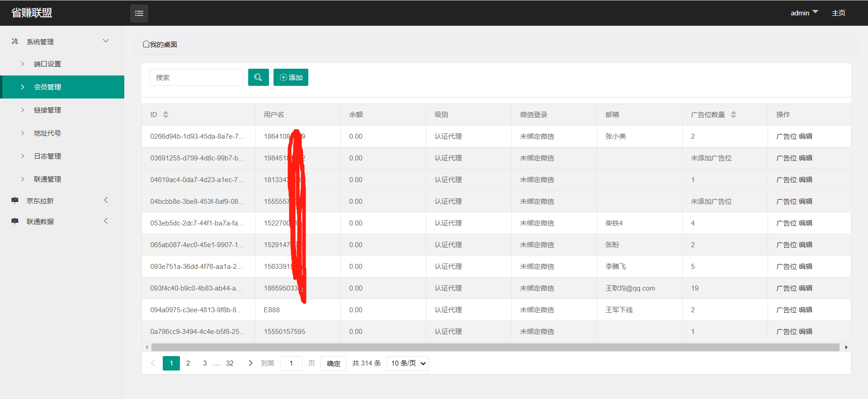Go to page 3
Screen dimensions: 868x399
205,363
